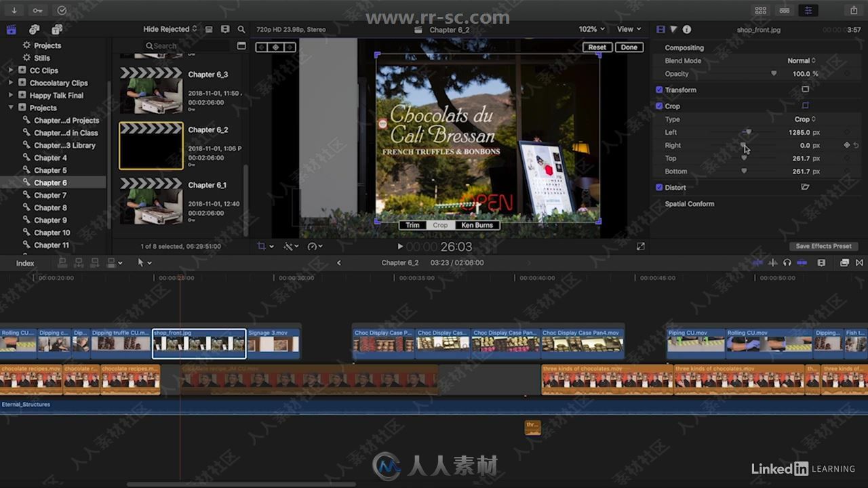Toggle the Inspector sliders icon
Viewport: 868px width, 488px height.
[x=808, y=10]
